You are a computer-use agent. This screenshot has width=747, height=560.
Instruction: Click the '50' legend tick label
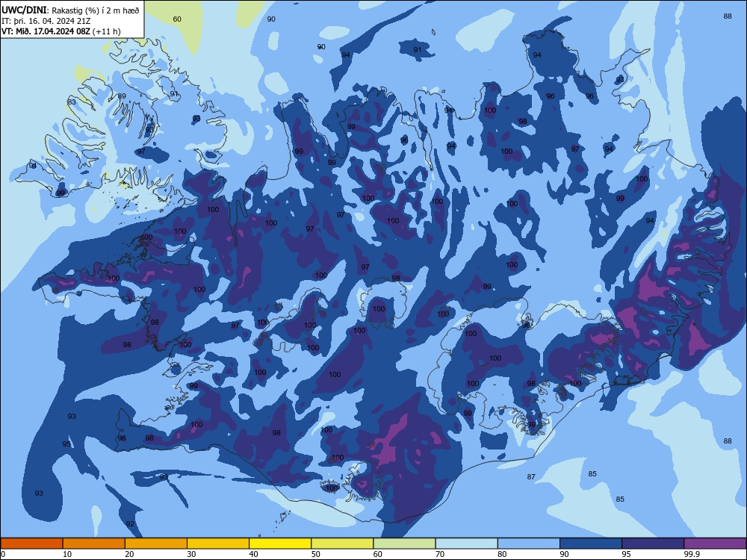click(316, 554)
